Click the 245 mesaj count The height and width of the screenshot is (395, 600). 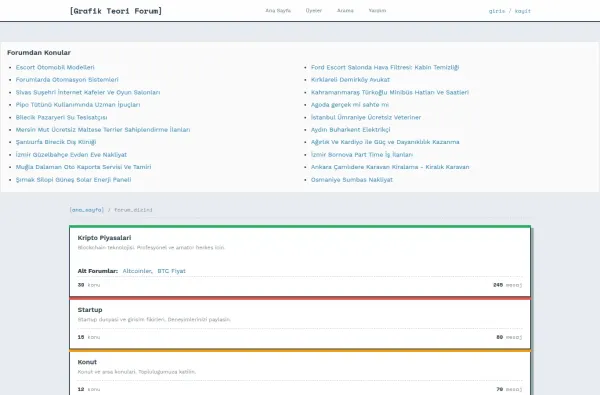click(507, 285)
